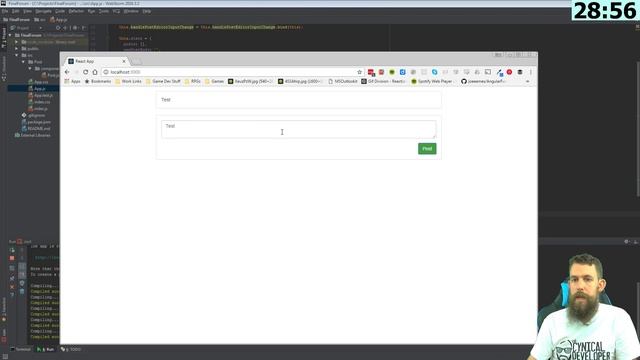Click the blue Skype extension icon
The image size is (640, 360).
434,72
